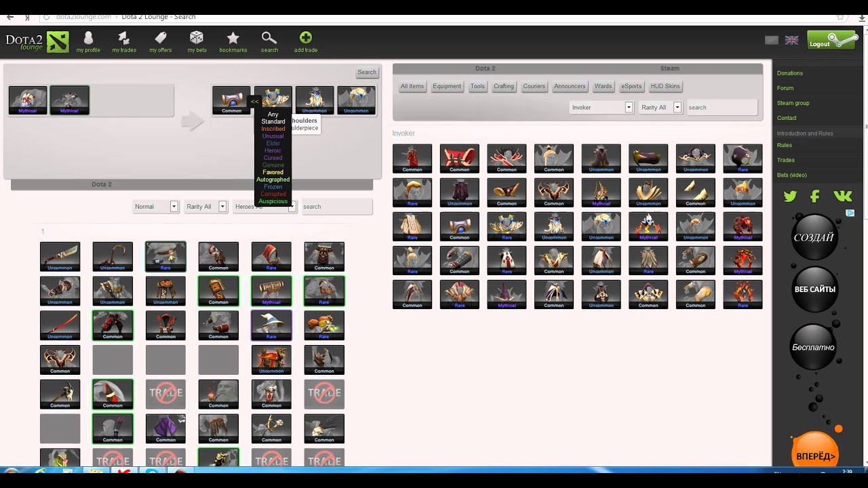Image resolution: width=868 pixels, height=488 pixels.
Task: Select the HUD Skins filter tab
Action: [665, 86]
